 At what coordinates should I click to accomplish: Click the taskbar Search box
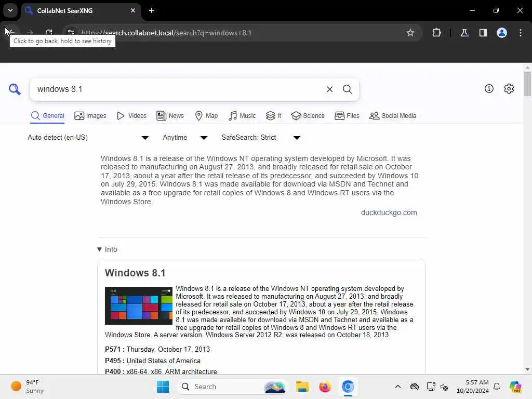[x=232, y=387]
